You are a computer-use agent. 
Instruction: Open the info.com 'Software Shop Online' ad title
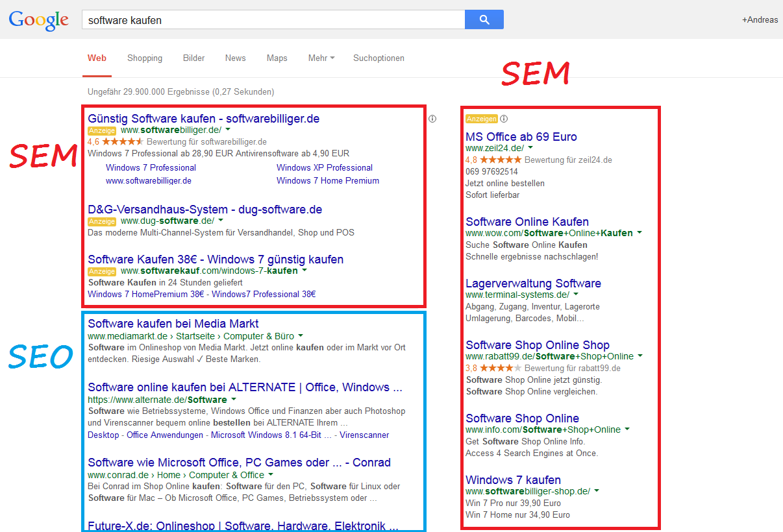point(522,418)
